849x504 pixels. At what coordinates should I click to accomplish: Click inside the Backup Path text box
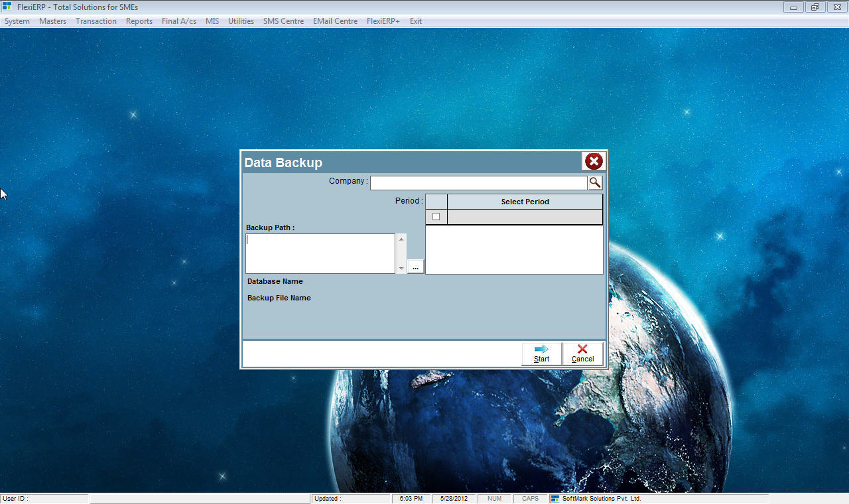[x=320, y=253]
